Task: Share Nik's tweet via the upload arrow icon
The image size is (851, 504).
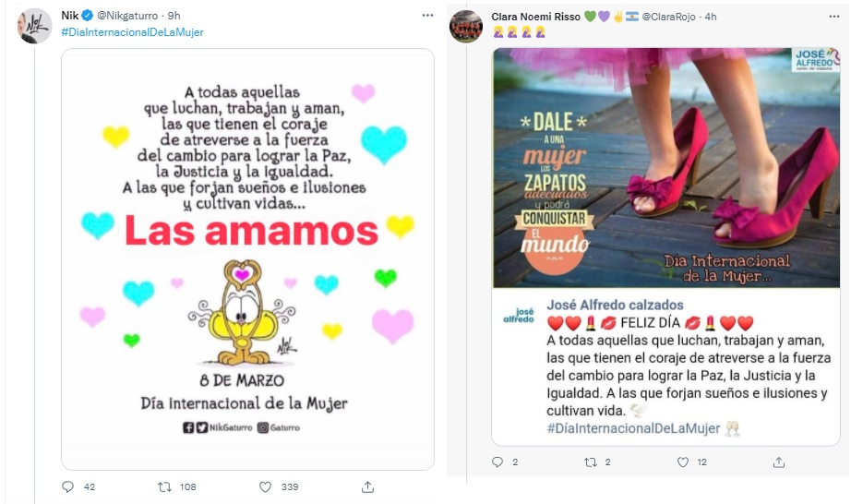Action: 367,486
